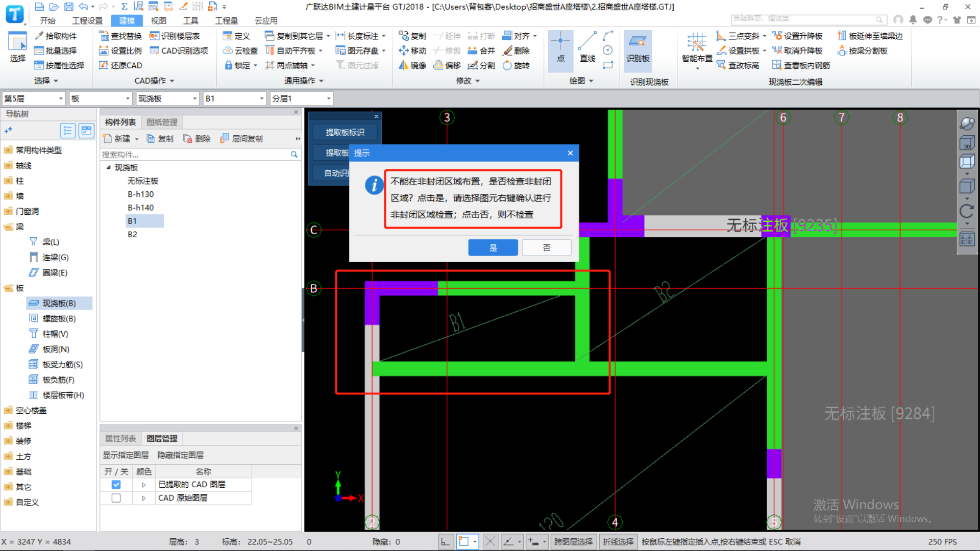Click 显示指定图层 show specified layer

(x=126, y=455)
